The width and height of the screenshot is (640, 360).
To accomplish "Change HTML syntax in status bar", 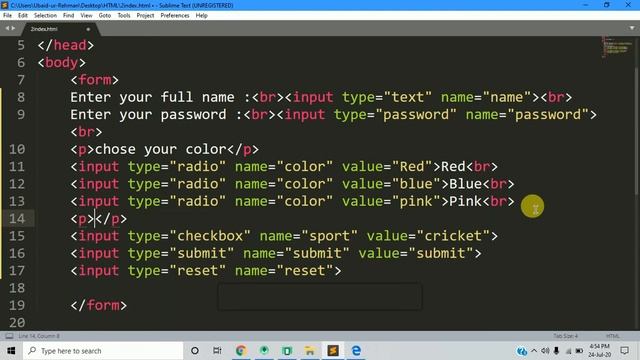I will coord(612,336).
